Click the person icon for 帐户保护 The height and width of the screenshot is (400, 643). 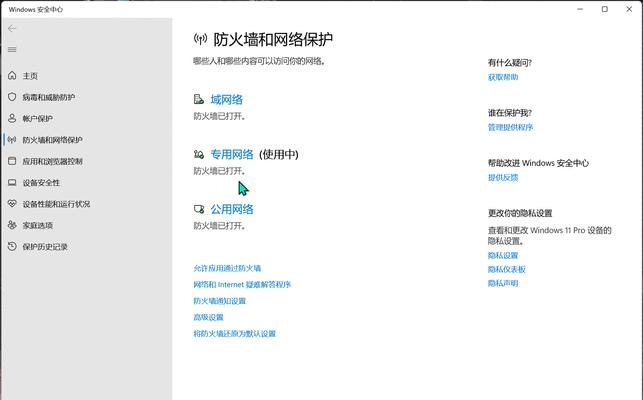[x=12, y=118]
